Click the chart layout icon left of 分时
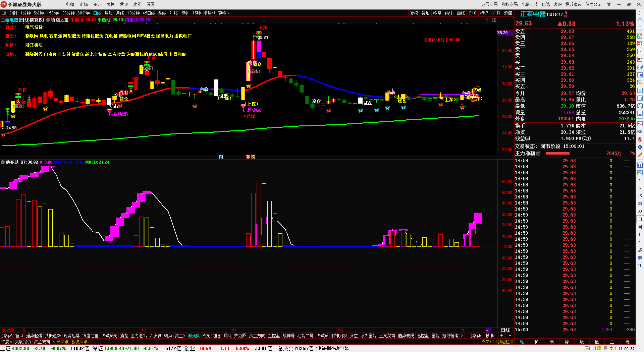The image size is (644, 352). (4, 13)
